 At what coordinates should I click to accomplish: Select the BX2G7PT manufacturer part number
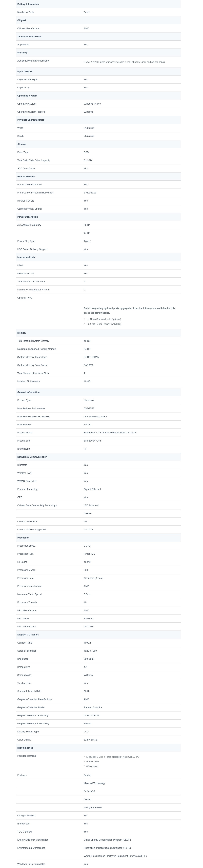point(89,408)
